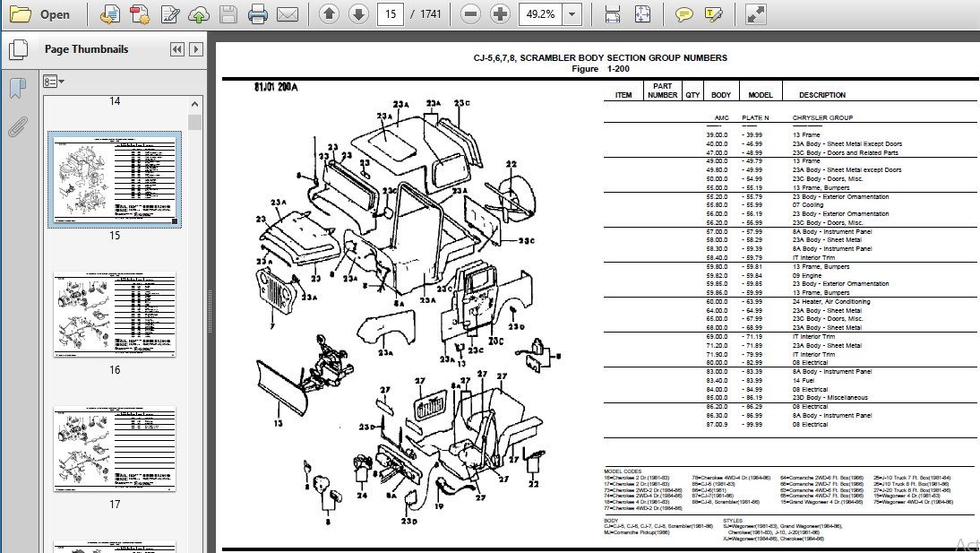Viewport: 980px width, 553px height.
Task: Click the cloud upload icon
Action: pos(199,14)
